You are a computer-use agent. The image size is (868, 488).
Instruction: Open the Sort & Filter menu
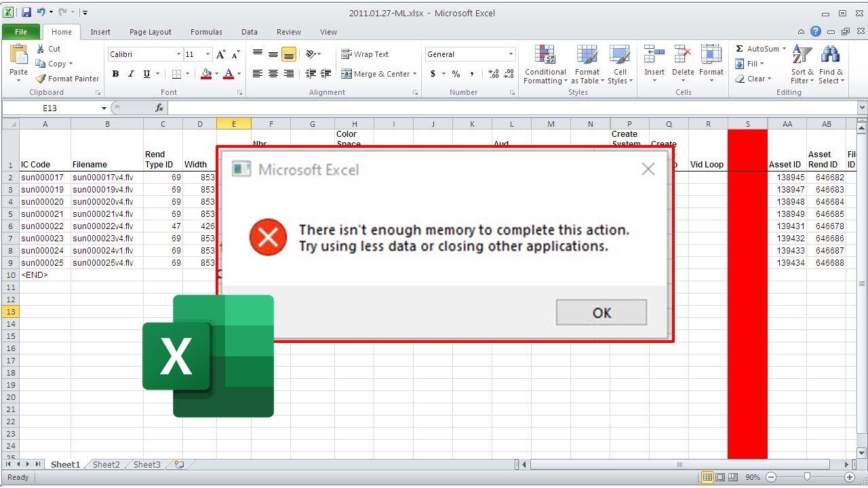802,65
